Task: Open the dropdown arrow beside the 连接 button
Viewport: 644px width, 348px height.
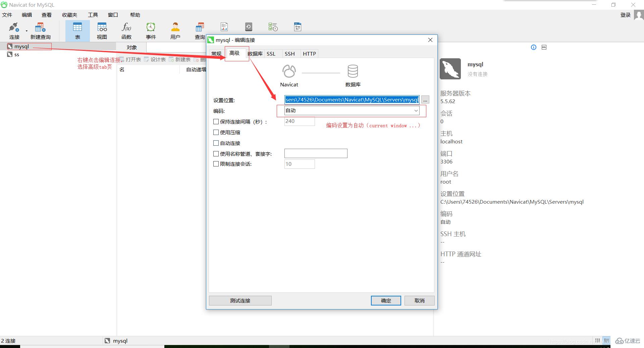Action: [x=26, y=31]
